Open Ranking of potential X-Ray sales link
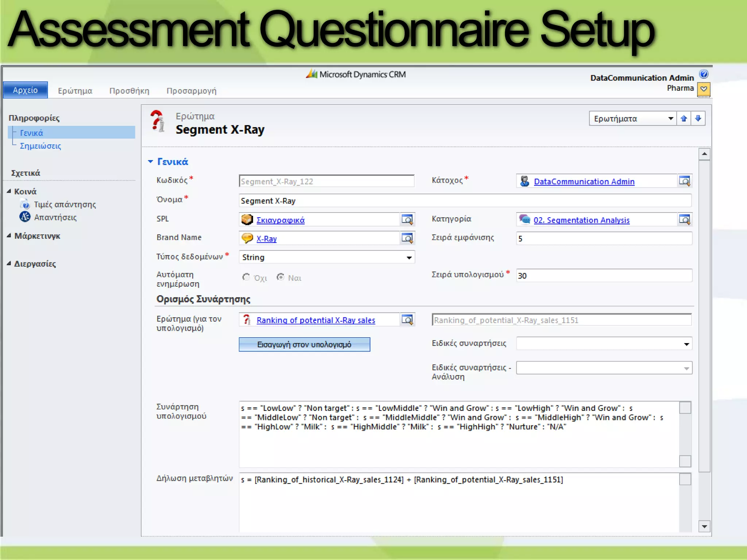 [x=316, y=320]
